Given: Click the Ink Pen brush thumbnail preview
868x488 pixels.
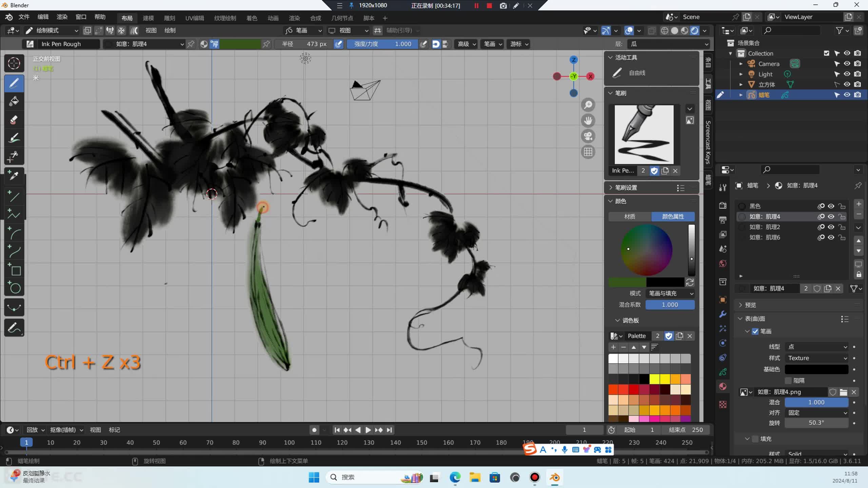Looking at the screenshot, I should point(644,135).
